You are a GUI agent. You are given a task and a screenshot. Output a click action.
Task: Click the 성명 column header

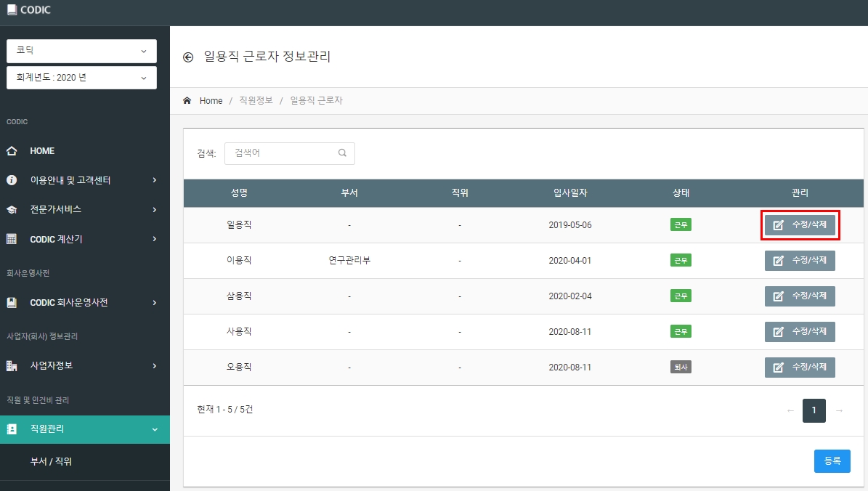(x=239, y=192)
